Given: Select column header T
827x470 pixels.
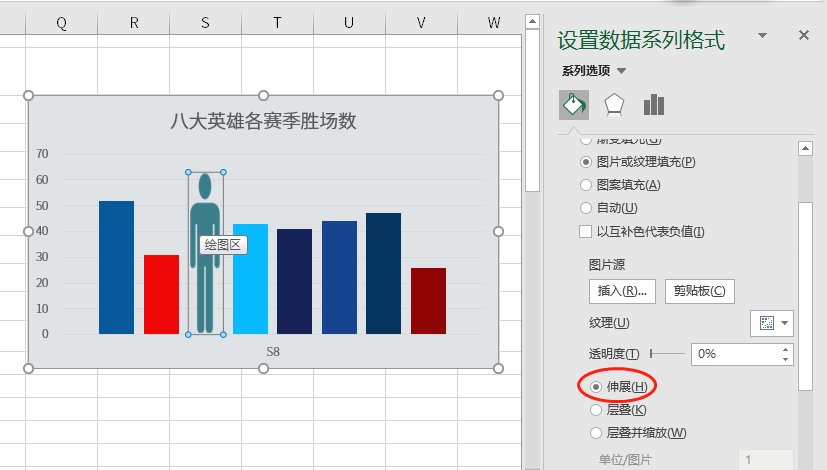Looking at the screenshot, I should tap(277, 23).
